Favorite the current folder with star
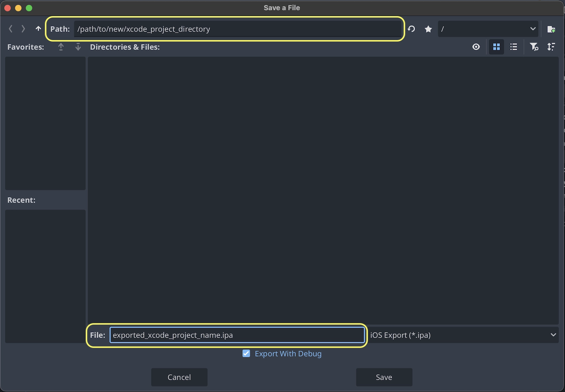The image size is (565, 392). click(428, 29)
